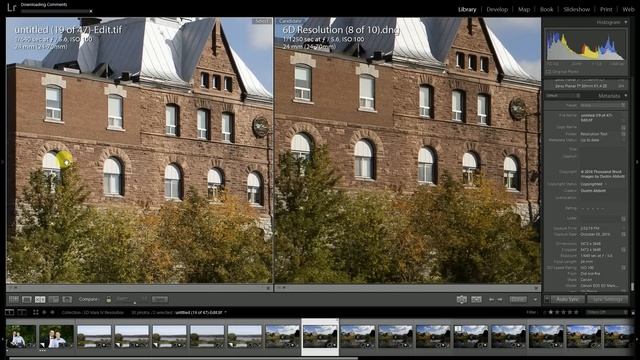Viewport: 640px width, 360px height.
Task: Open the Print module
Action: (x=606, y=9)
